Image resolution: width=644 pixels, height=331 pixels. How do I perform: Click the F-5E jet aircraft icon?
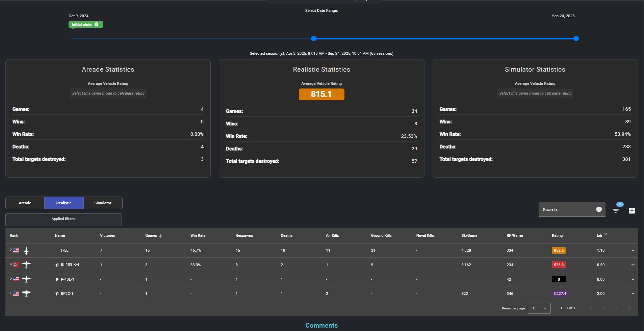26,251
